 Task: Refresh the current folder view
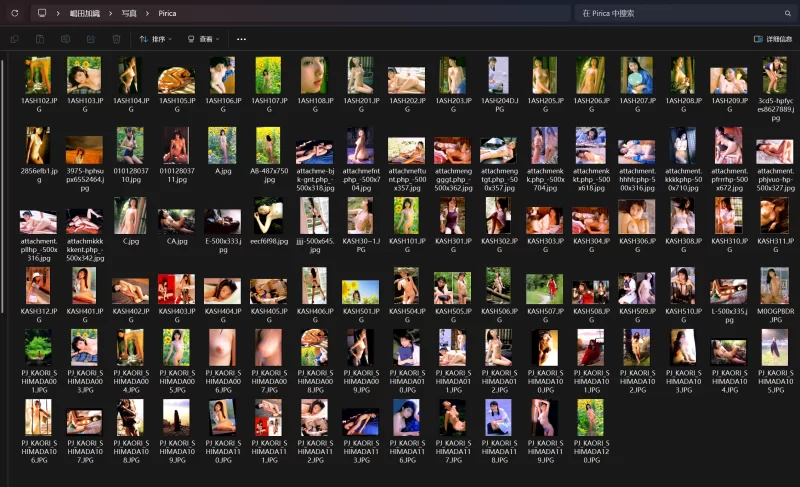pyautogui.click(x=15, y=13)
